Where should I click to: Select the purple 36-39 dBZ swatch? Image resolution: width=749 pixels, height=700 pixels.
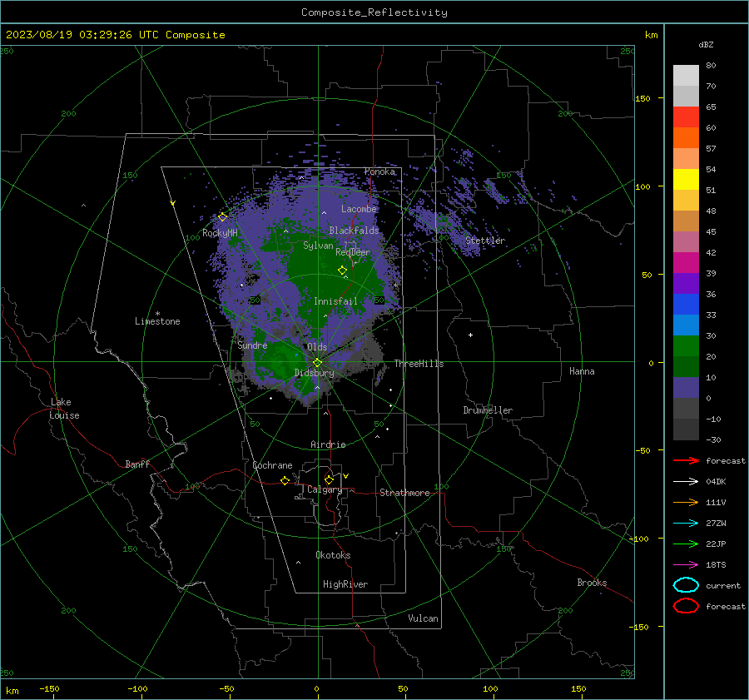pos(686,283)
